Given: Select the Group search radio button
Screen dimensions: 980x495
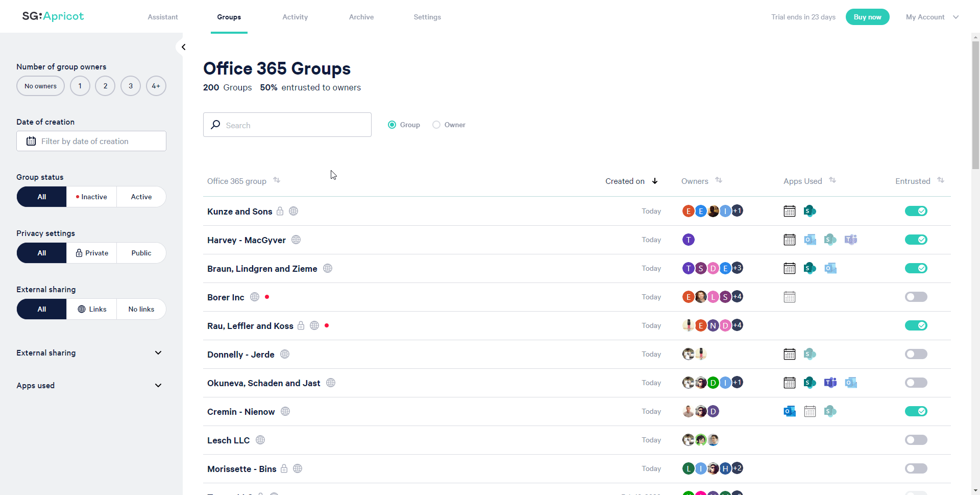Looking at the screenshot, I should pos(392,125).
